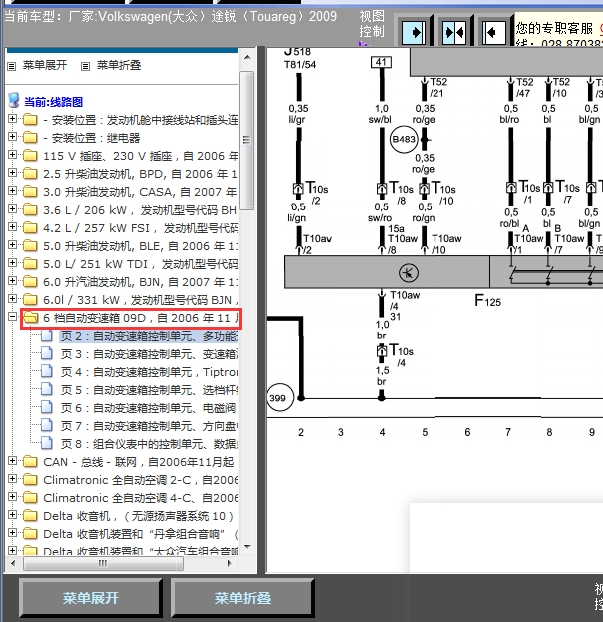Image resolution: width=603 pixels, height=622 pixels.
Task: Click the computer icon next to 当前:线路图
Action: click(14, 101)
